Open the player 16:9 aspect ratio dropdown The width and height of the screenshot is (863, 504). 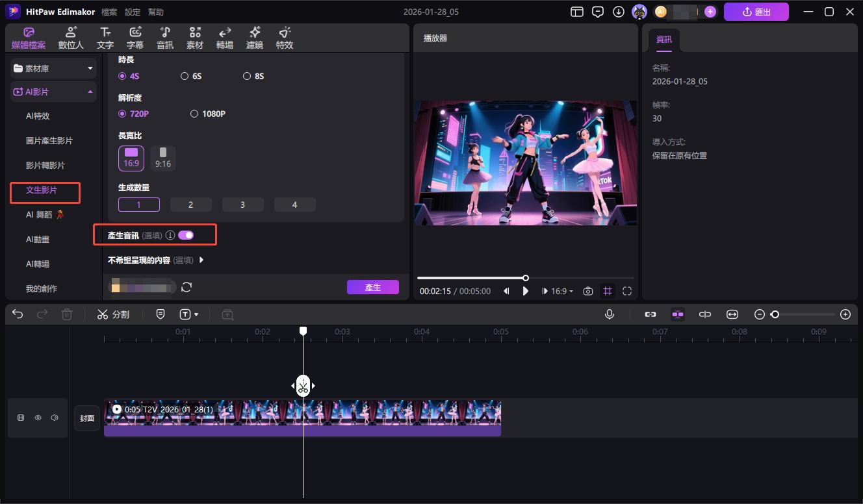(x=561, y=292)
